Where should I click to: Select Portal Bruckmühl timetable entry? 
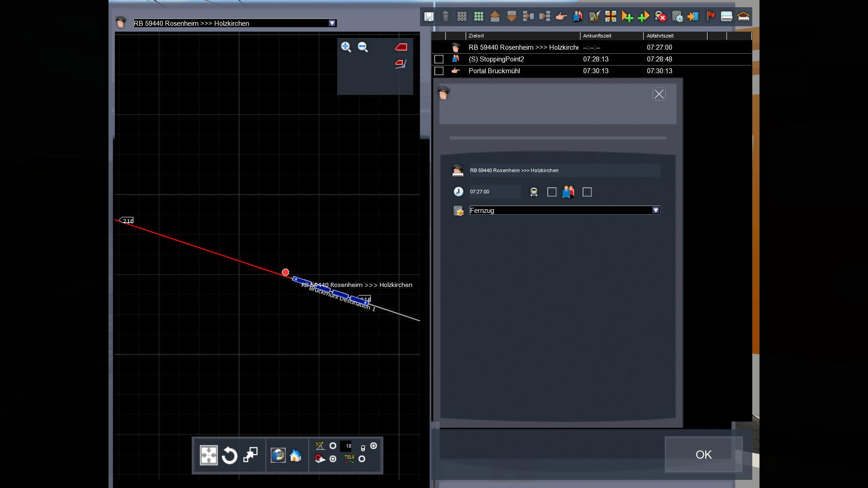coord(494,71)
